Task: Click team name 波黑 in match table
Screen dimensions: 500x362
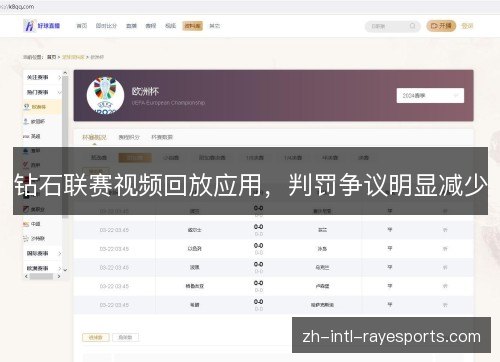Action: point(194,267)
